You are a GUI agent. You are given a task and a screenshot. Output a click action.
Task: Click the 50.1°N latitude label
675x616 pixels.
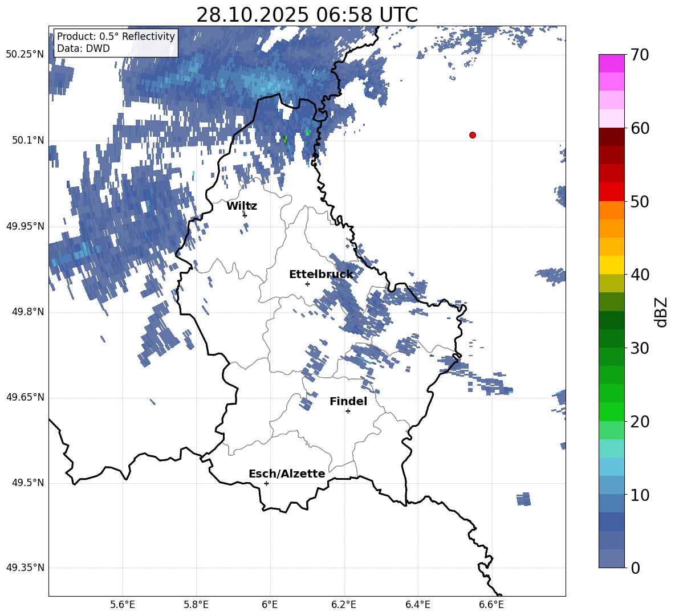tap(28, 140)
